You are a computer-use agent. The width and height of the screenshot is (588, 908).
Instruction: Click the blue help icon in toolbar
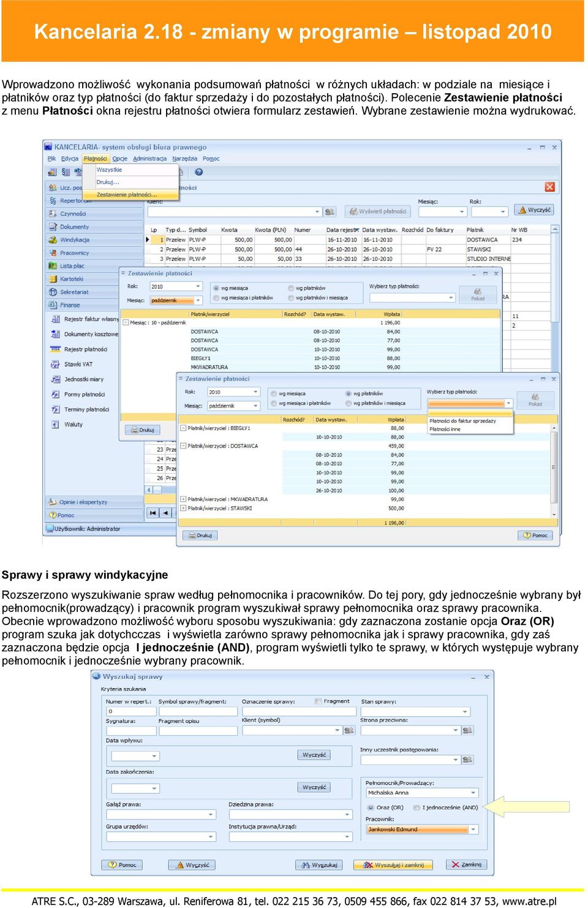pyautogui.click(x=198, y=172)
